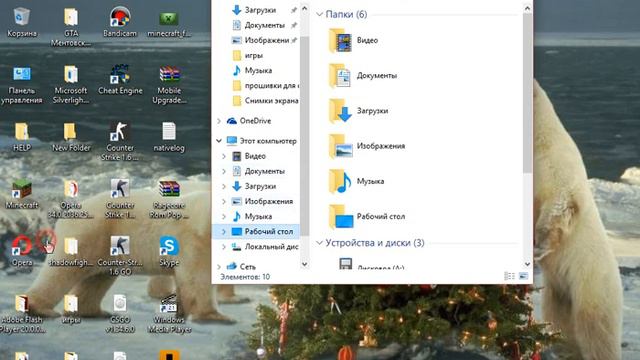Expand Музыка under Этот компьютер
Viewport: 640px width, 360px height.
pos(224,216)
